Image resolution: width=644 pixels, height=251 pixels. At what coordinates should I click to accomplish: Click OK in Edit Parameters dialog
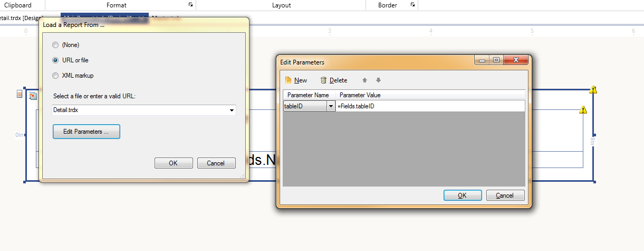(x=463, y=195)
